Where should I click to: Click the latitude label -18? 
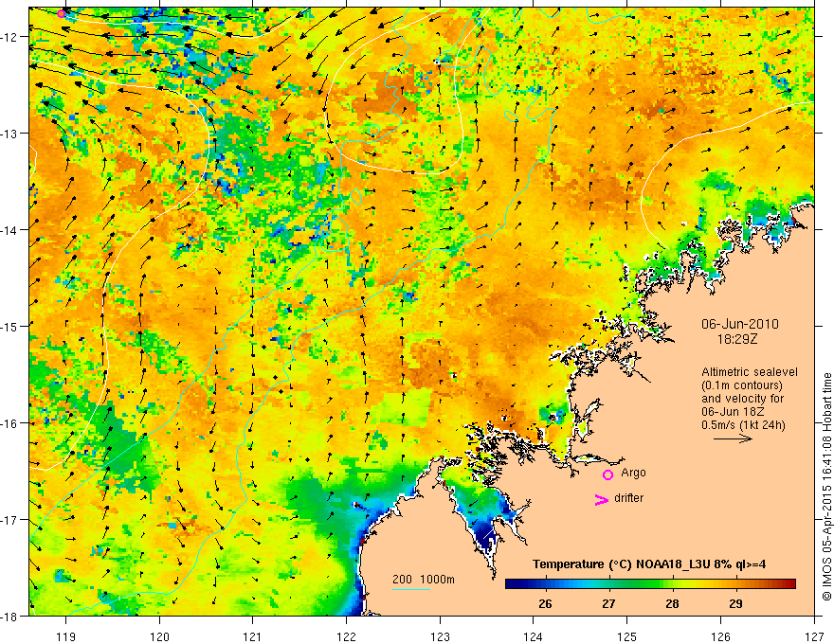coord(9,616)
